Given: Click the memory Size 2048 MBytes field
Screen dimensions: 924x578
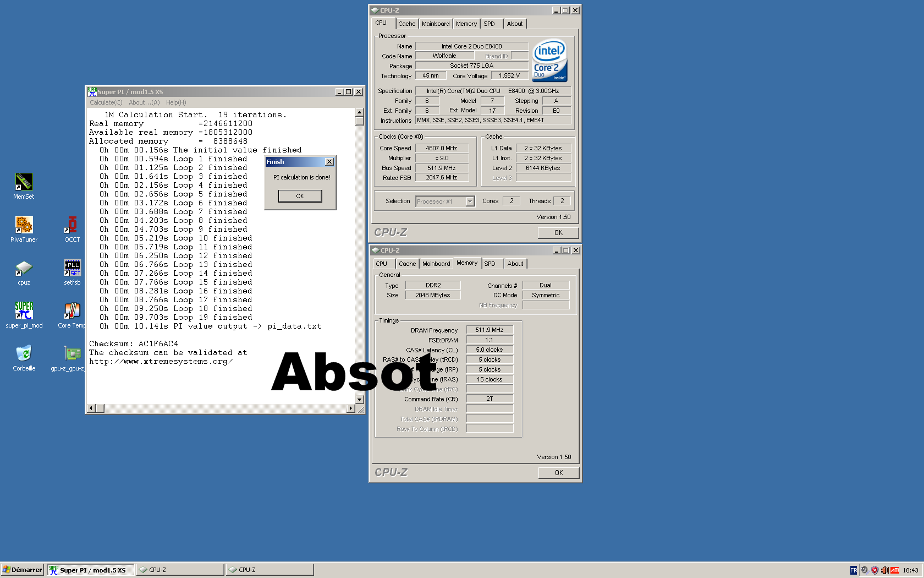Looking at the screenshot, I should pos(433,295).
